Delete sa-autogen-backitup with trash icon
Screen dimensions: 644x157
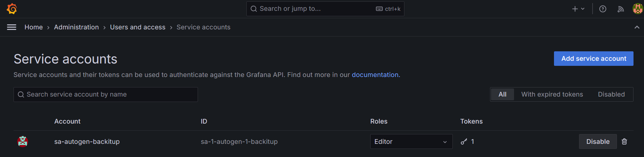(624, 141)
